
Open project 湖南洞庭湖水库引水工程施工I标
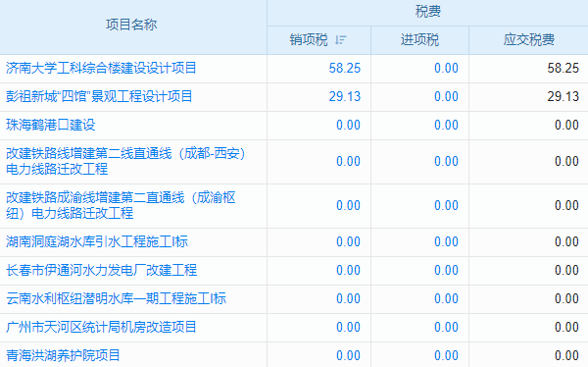coord(97,241)
